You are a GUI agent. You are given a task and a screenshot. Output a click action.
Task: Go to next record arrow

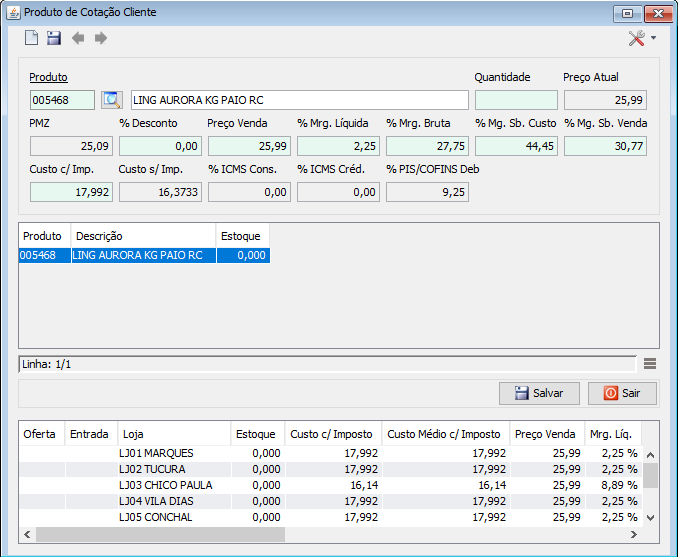pos(101,38)
